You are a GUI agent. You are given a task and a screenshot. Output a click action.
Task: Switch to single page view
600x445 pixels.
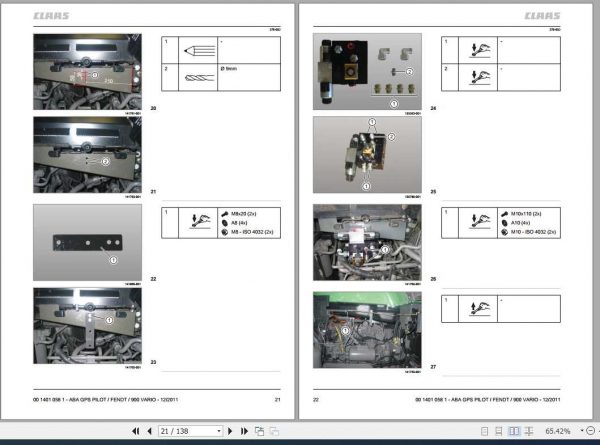[x=484, y=431]
